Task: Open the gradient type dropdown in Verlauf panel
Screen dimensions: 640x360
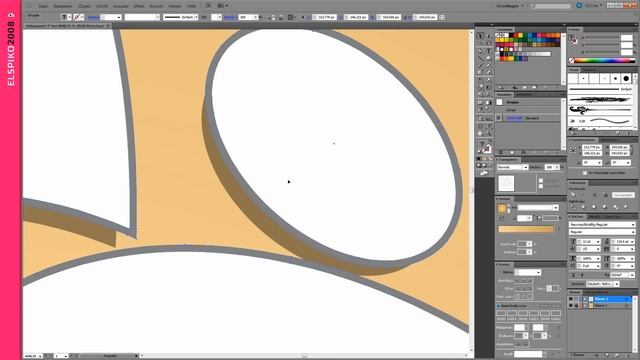Action: coord(538,208)
